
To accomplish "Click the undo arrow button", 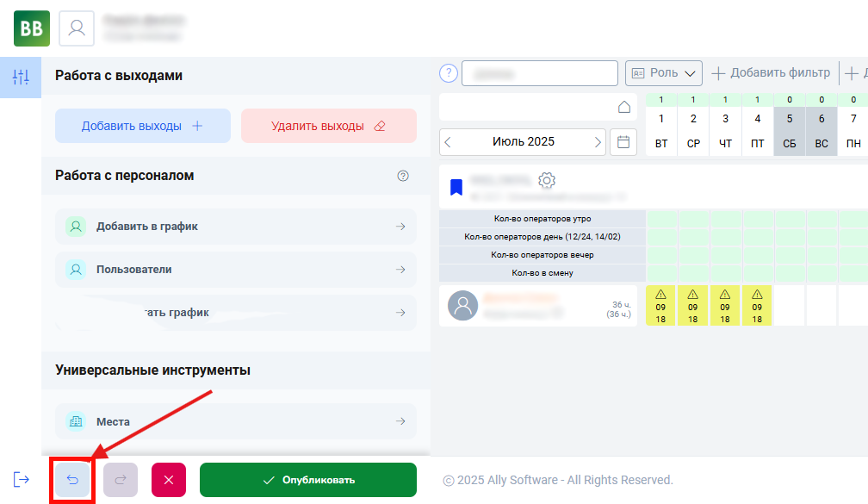I will pos(72,480).
